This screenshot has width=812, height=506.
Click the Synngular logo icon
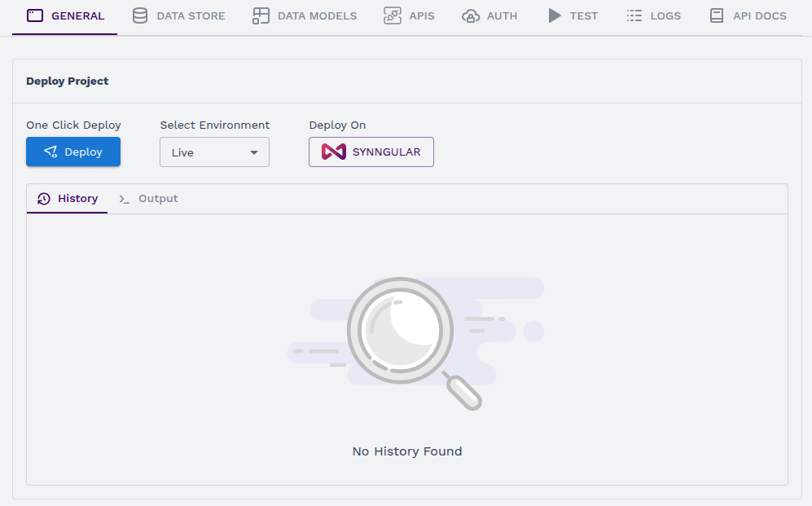(x=334, y=152)
